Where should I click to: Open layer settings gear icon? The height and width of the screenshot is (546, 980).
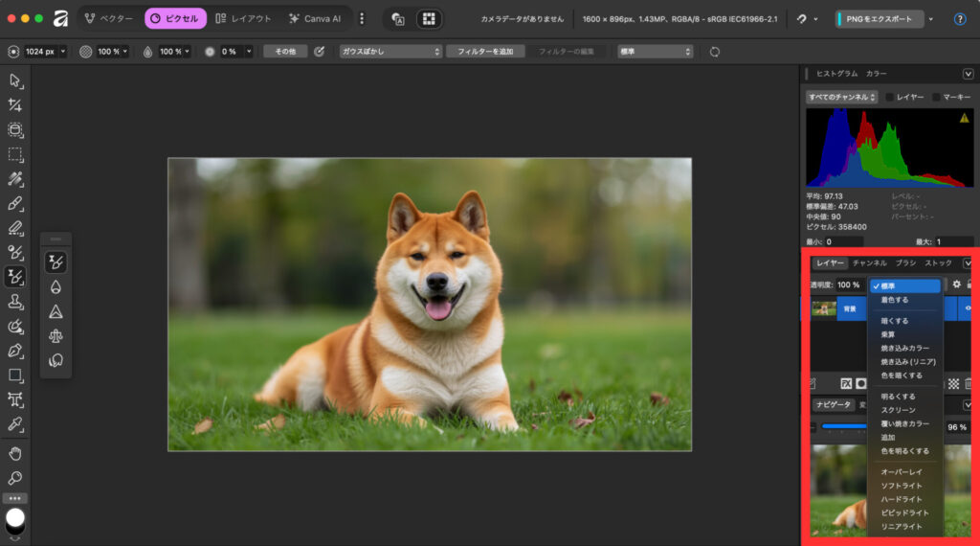(955, 284)
